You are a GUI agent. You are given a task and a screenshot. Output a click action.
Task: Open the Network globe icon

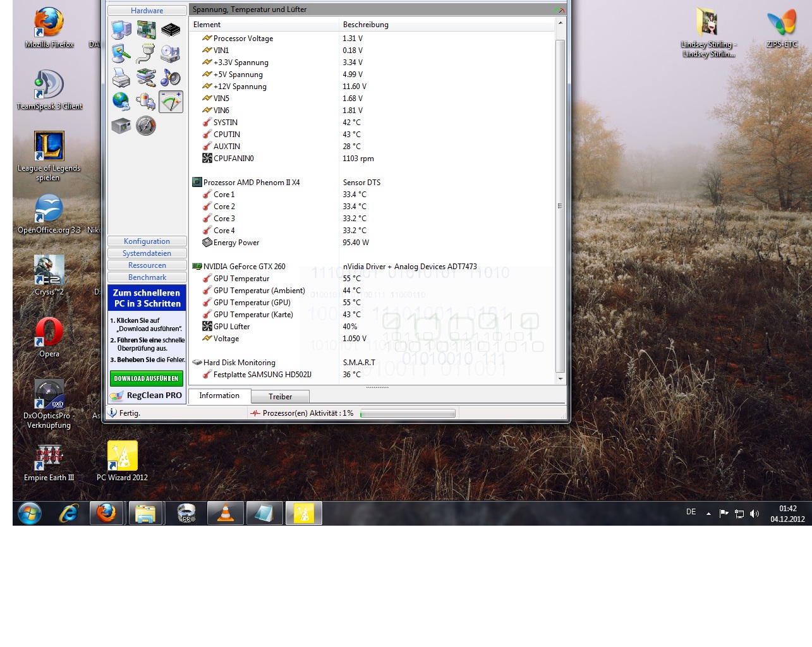[x=121, y=102]
